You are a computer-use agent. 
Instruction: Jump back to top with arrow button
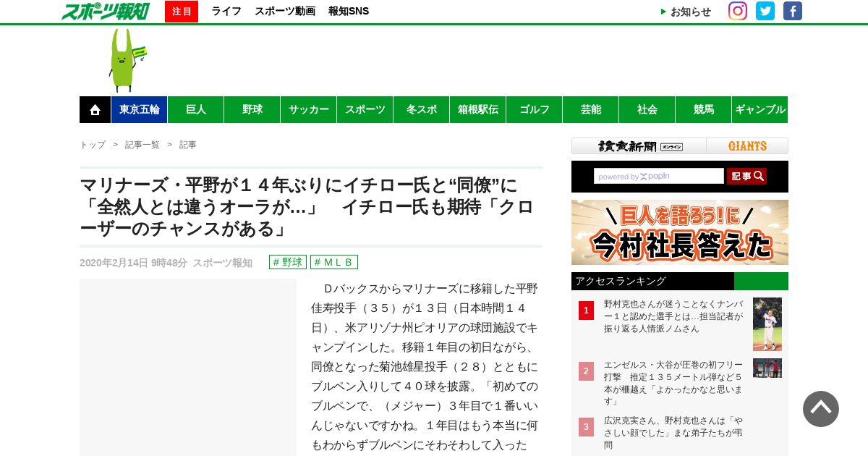pos(821,409)
